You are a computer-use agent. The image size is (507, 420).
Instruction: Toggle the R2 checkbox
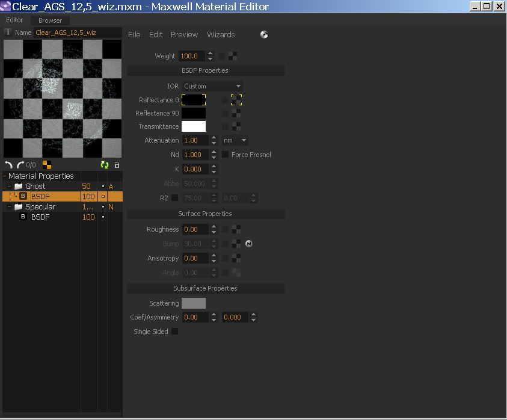(175, 198)
